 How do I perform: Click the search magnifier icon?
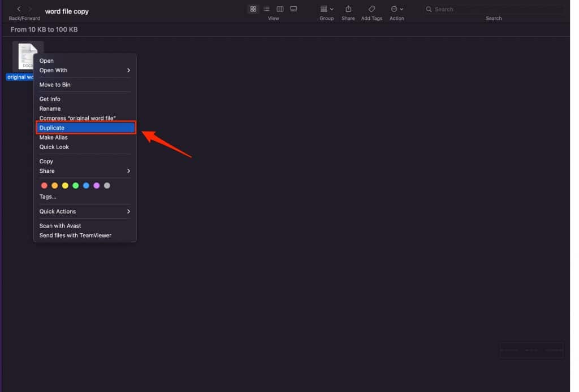click(x=429, y=9)
